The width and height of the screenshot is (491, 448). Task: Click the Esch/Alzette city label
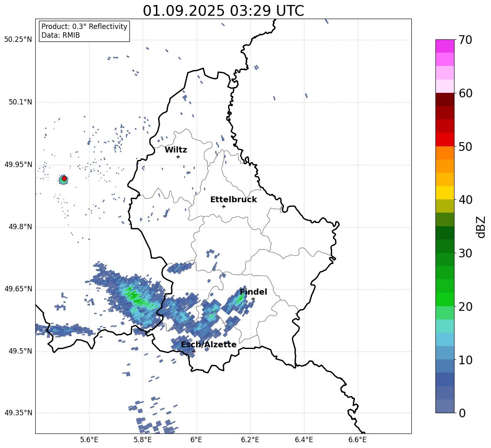click(x=209, y=344)
